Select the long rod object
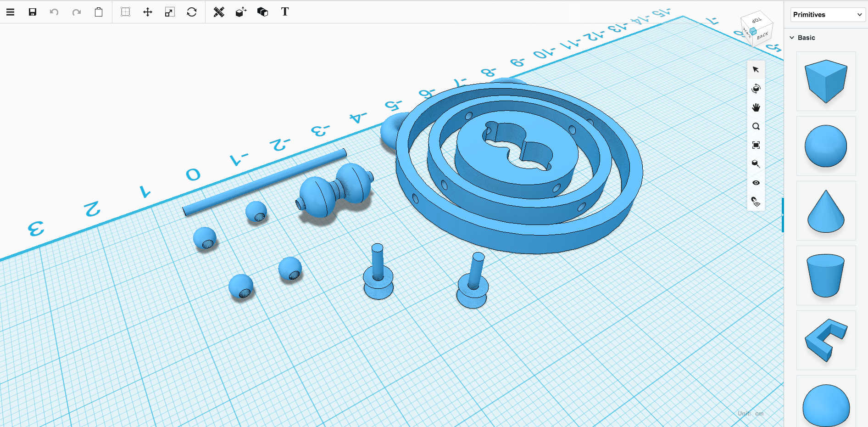The image size is (868, 427). (x=264, y=182)
